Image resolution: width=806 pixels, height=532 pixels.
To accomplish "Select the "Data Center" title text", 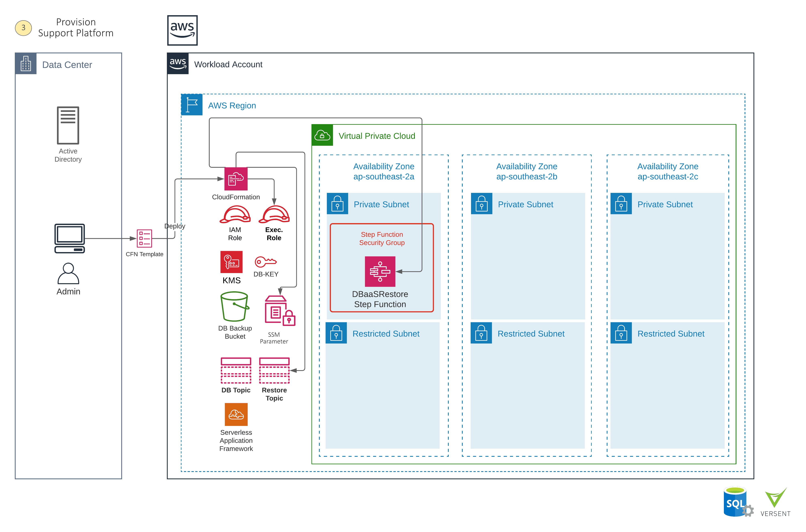I will [67, 64].
